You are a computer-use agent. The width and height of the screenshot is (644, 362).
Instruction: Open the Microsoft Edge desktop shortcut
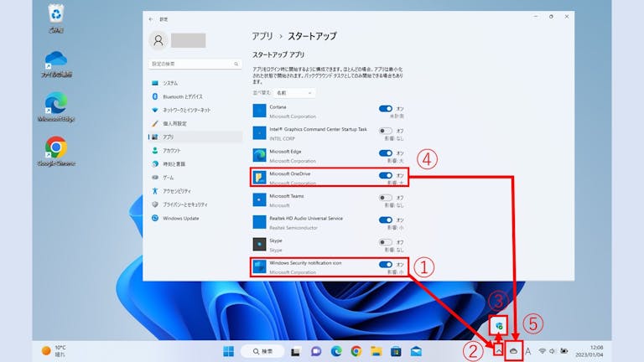click(56, 107)
